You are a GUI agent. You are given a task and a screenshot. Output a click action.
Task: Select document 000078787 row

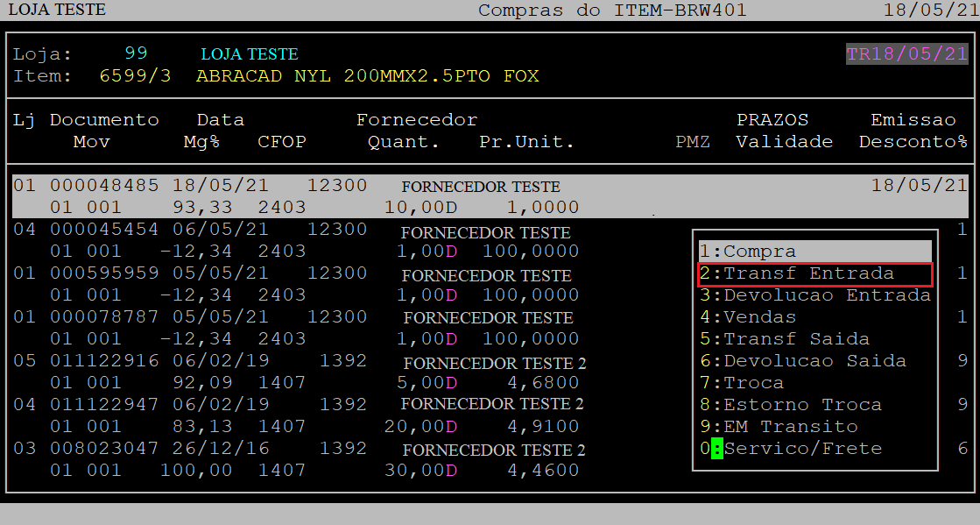[104, 317]
